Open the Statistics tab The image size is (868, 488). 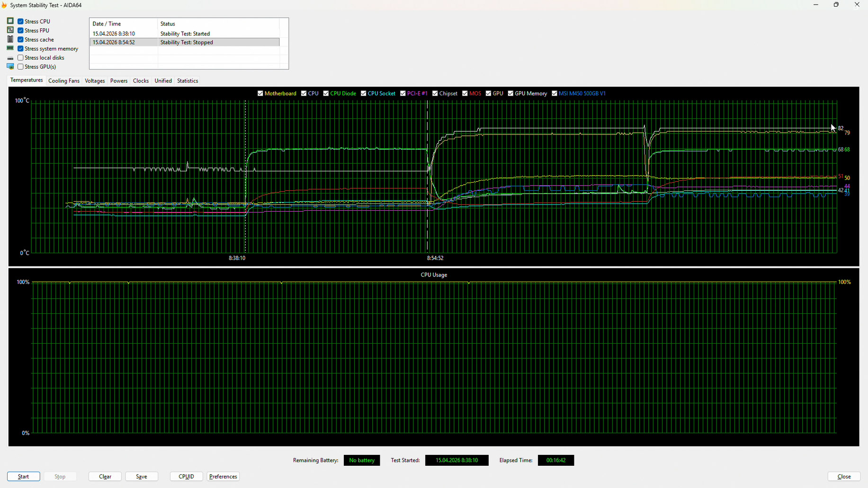coord(188,81)
